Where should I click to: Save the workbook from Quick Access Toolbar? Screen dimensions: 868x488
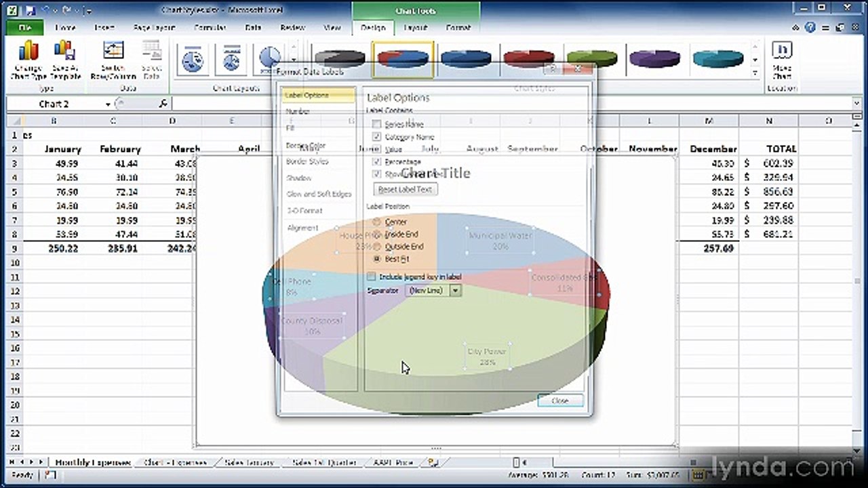pos(31,10)
